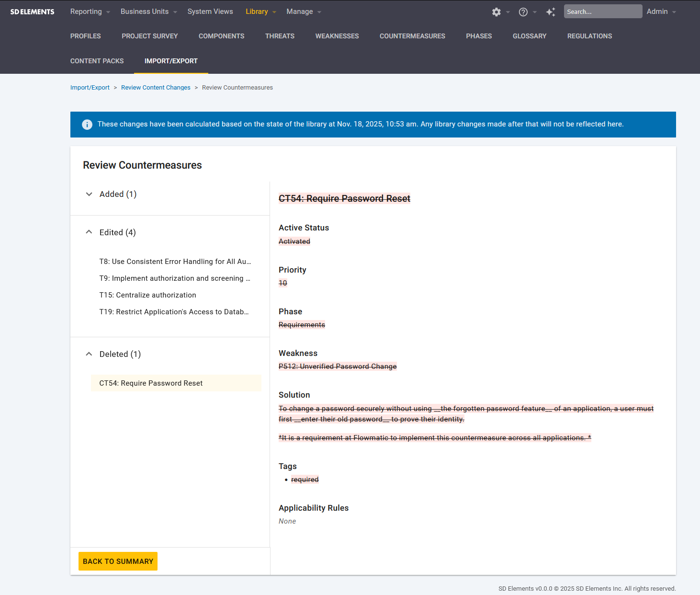Viewport: 700px width, 595px height.
Task: Open the Business Units dropdown menu
Action: click(x=148, y=11)
